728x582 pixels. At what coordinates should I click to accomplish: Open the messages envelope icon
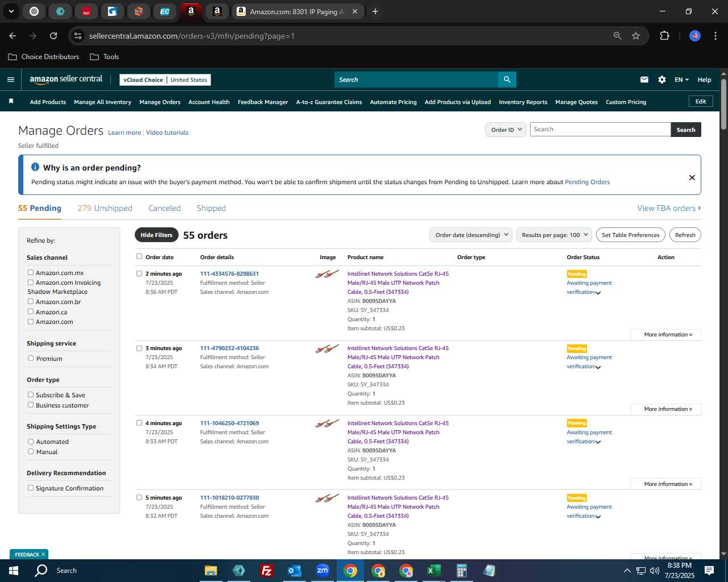tap(644, 80)
